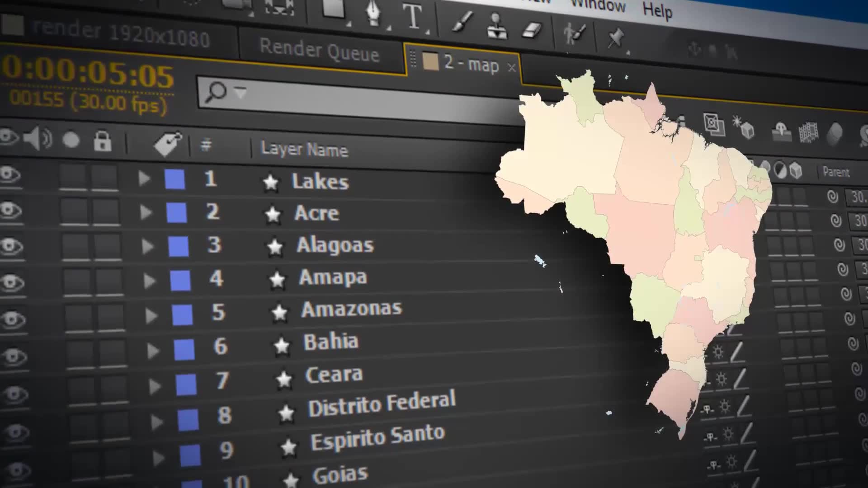The width and height of the screenshot is (868, 488).
Task: Click the adjustment layer half-circle column icon
Action: click(x=780, y=170)
